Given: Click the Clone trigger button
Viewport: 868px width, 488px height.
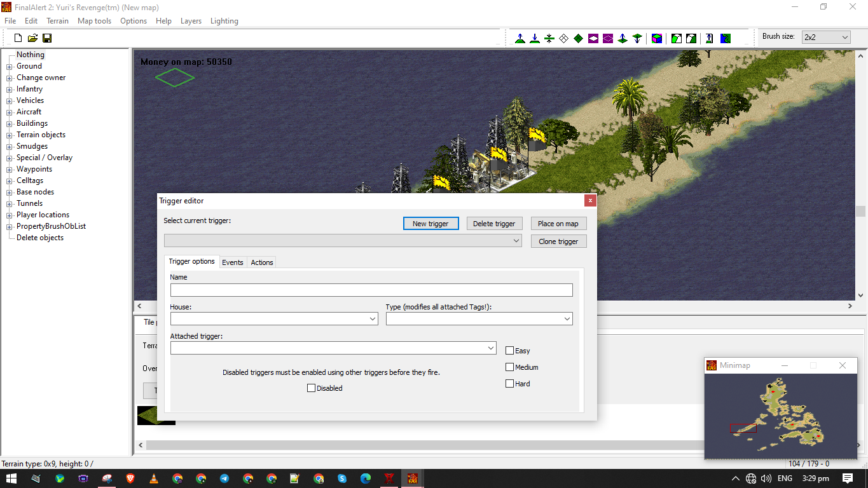Looking at the screenshot, I should 558,241.
